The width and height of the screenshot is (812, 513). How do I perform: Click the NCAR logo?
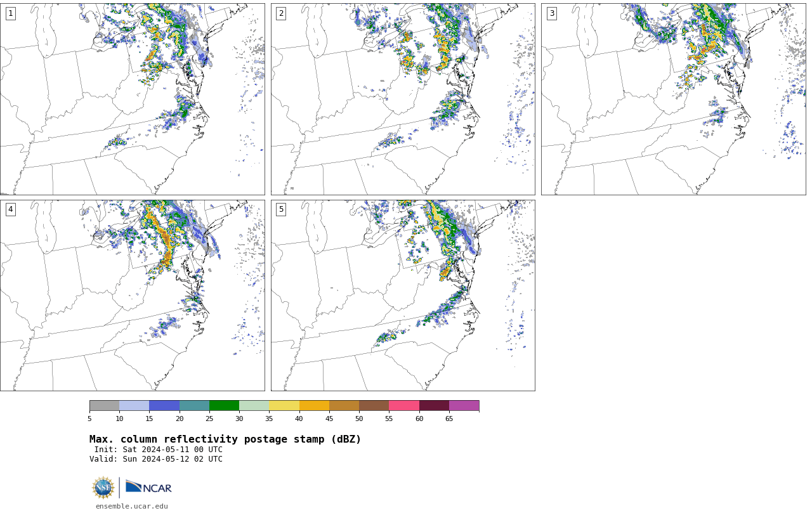[148, 487]
